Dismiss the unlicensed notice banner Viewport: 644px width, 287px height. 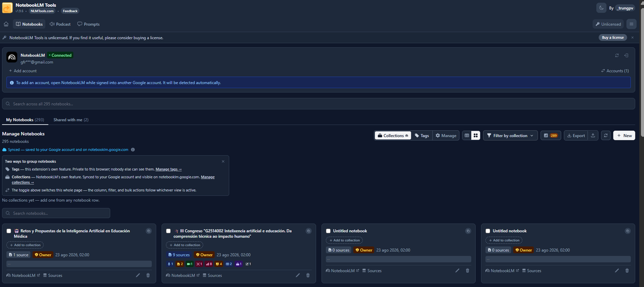[x=633, y=38]
